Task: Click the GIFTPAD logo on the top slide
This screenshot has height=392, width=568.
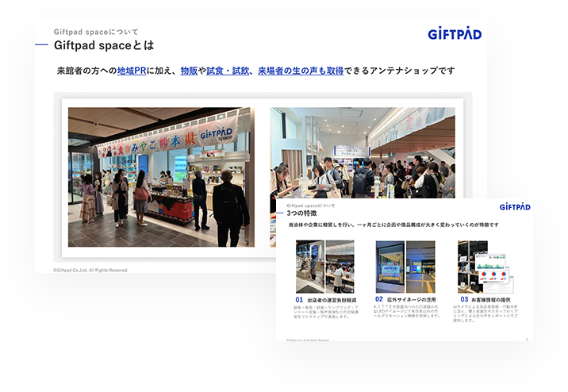Action: pos(455,34)
